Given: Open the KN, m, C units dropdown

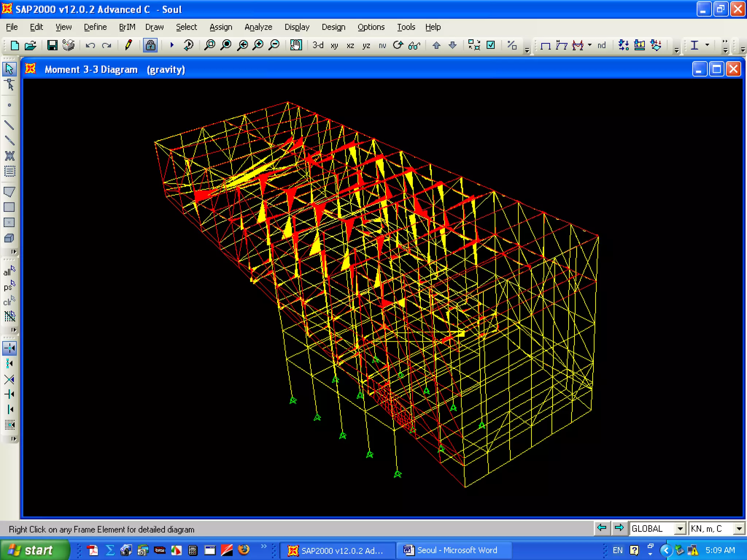Looking at the screenshot, I should click(x=739, y=529).
